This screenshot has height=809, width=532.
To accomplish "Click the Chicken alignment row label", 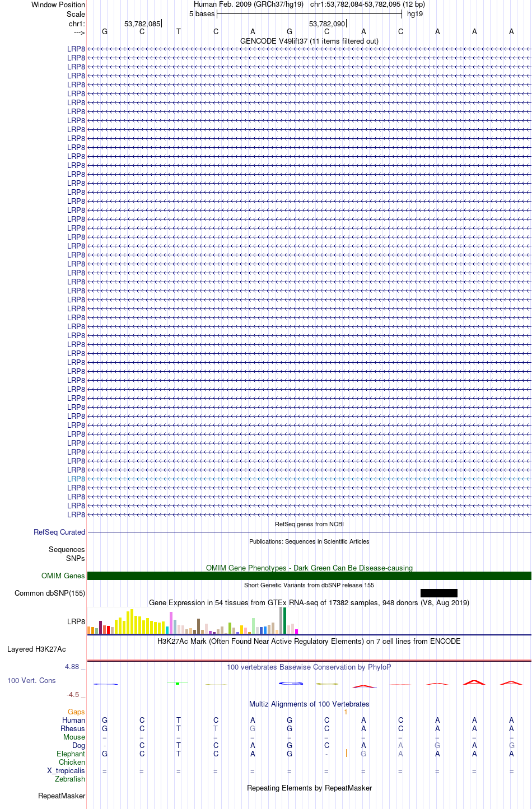I will coord(72,762).
